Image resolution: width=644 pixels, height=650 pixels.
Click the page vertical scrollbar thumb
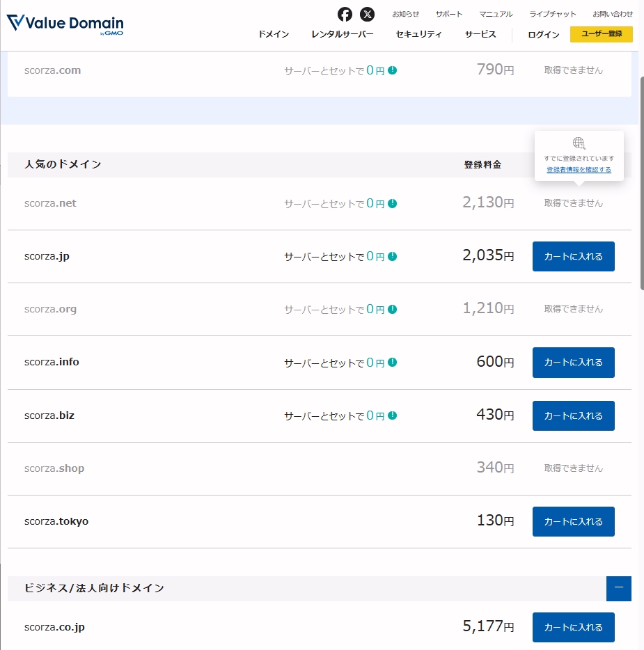point(642,183)
